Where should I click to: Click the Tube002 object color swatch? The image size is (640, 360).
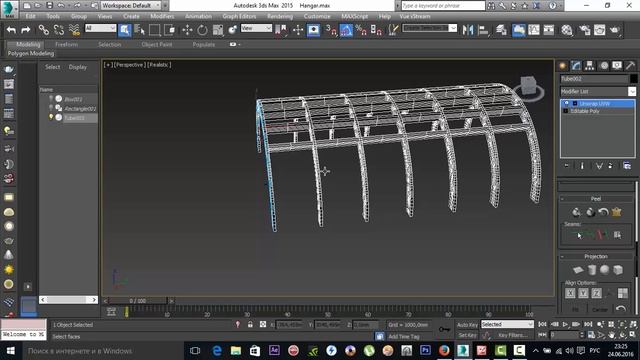click(633, 79)
